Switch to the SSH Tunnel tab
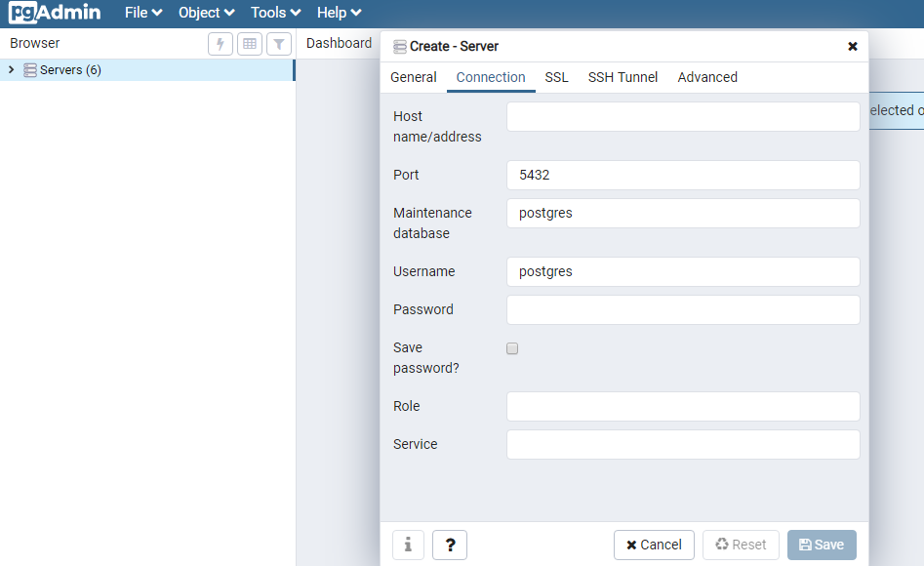The image size is (924, 566). pyautogui.click(x=623, y=77)
